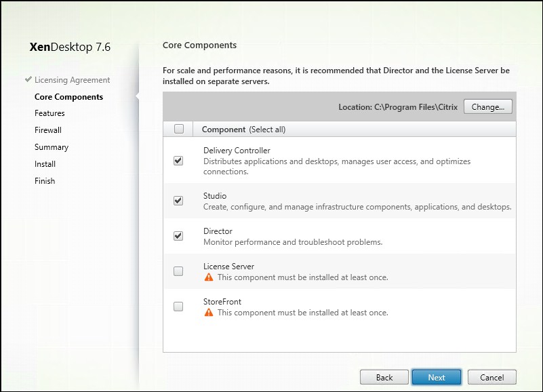
Task: Click License Server's 'must be installed' warning text
Action: click(x=302, y=277)
